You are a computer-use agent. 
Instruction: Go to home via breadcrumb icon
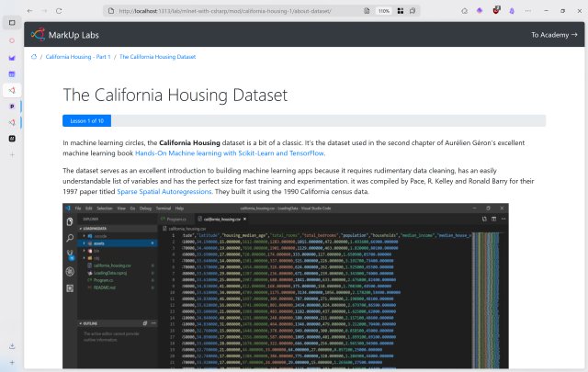click(34, 57)
